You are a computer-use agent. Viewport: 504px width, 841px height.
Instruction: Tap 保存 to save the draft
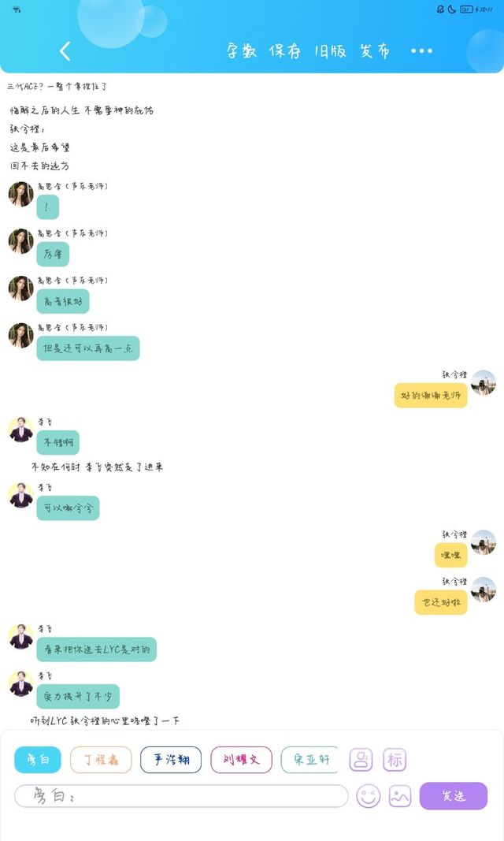[x=285, y=51]
